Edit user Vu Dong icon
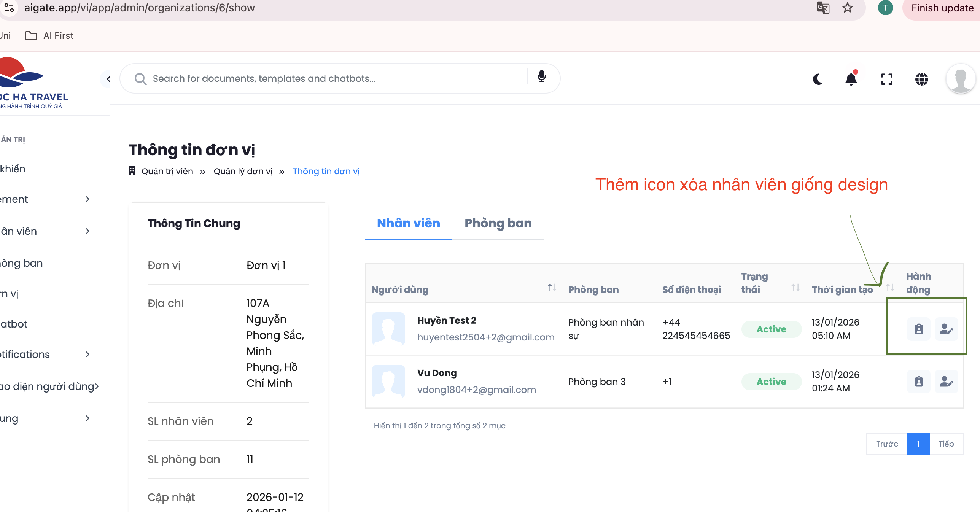This screenshot has width=980, height=512. (946, 382)
